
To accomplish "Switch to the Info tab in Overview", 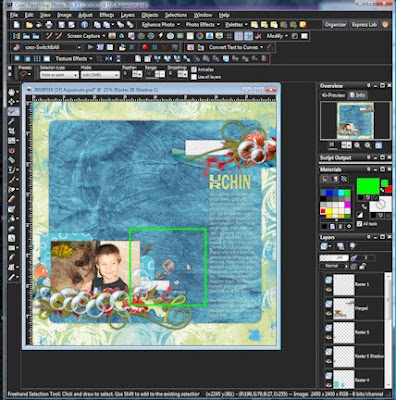I will click(357, 95).
